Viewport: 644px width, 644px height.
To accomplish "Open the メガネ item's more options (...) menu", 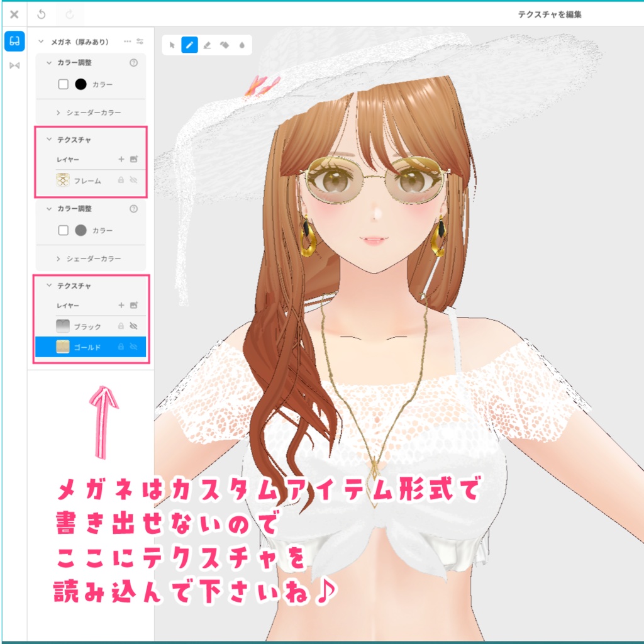I will tap(128, 42).
